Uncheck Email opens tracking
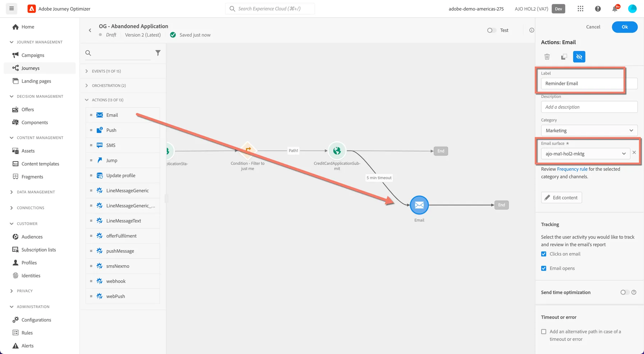This screenshot has height=354, width=644. [x=544, y=268]
